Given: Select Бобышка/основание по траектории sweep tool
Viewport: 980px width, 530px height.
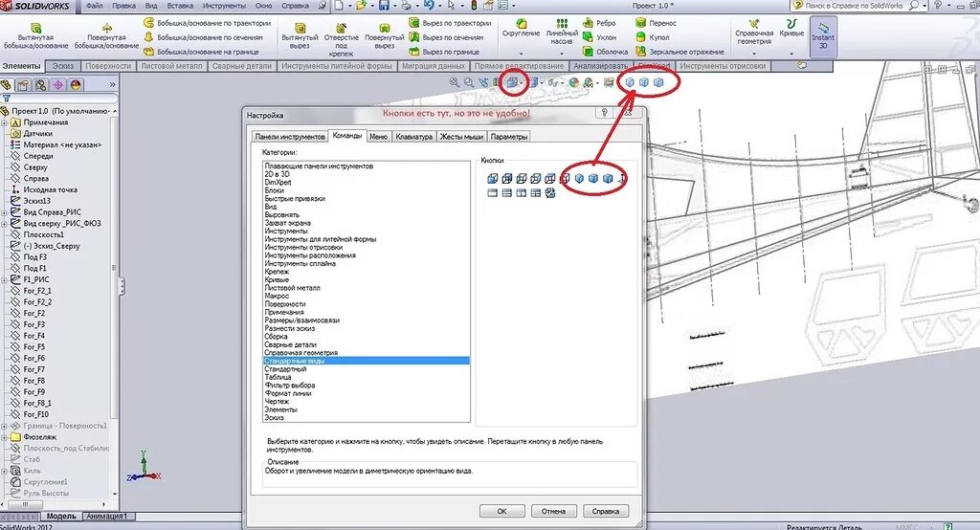Looking at the screenshot, I should point(208,23).
